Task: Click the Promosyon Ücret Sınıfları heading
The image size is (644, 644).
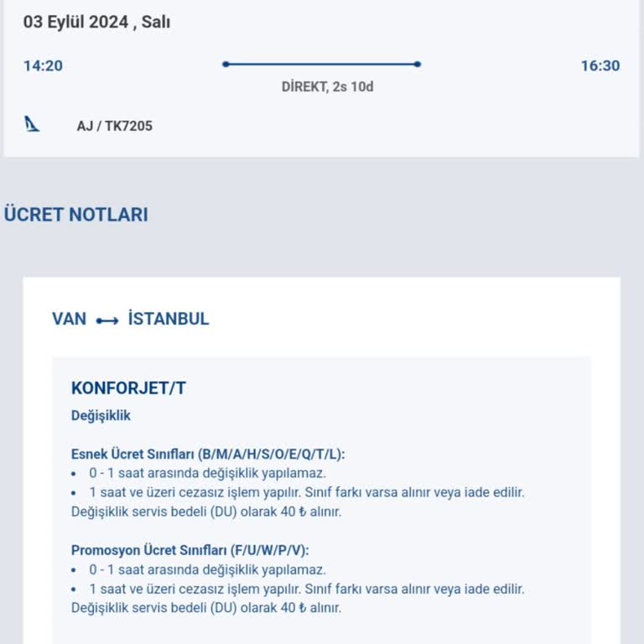Action: (x=190, y=550)
